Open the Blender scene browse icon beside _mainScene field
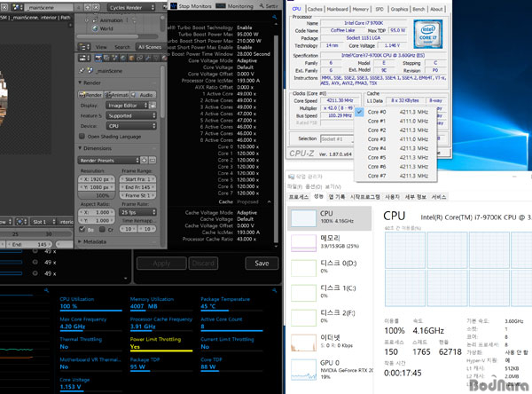This screenshot has height=394, width=532. (x=17, y=7)
